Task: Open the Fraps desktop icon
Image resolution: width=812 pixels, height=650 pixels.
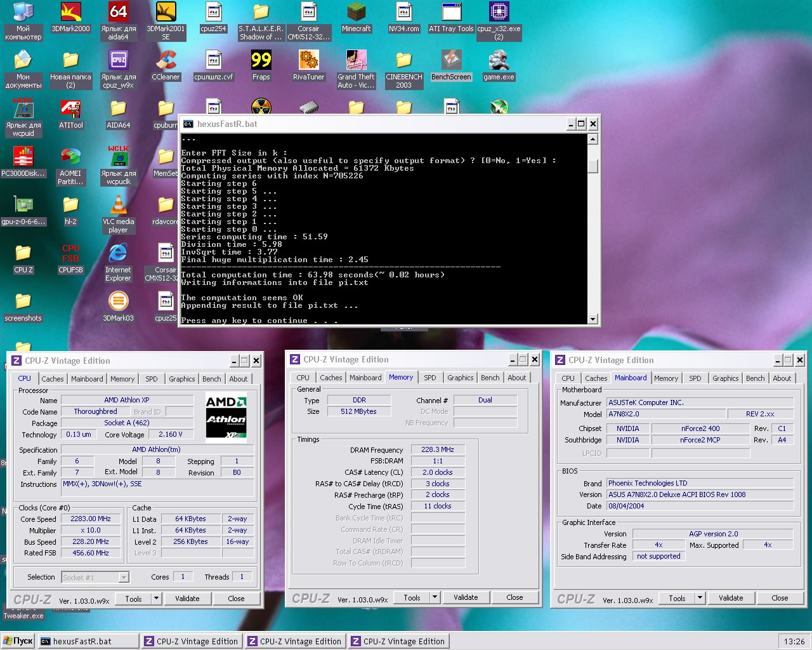Action: 261,65
